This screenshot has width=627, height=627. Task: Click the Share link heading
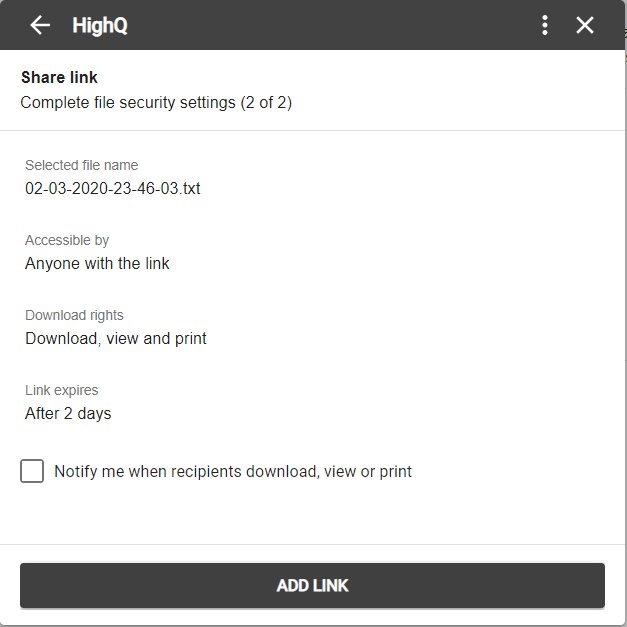coord(59,78)
